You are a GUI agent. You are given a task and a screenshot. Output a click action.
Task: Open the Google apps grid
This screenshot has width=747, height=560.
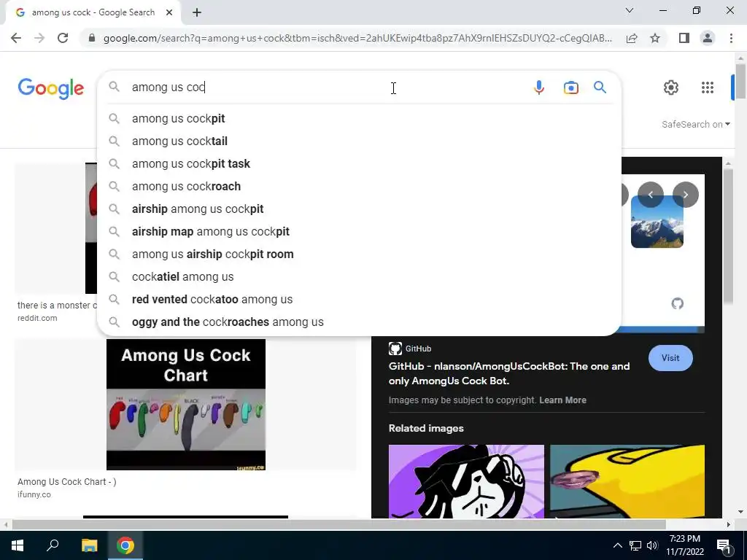[708, 87]
